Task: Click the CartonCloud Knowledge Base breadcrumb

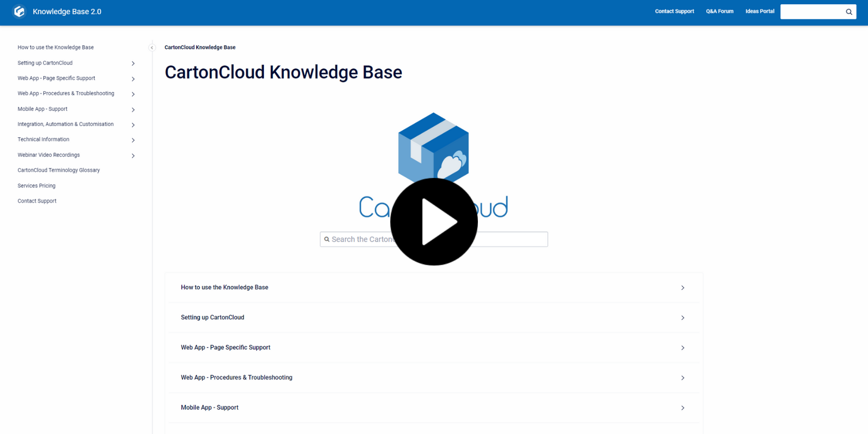Action: 200,47
